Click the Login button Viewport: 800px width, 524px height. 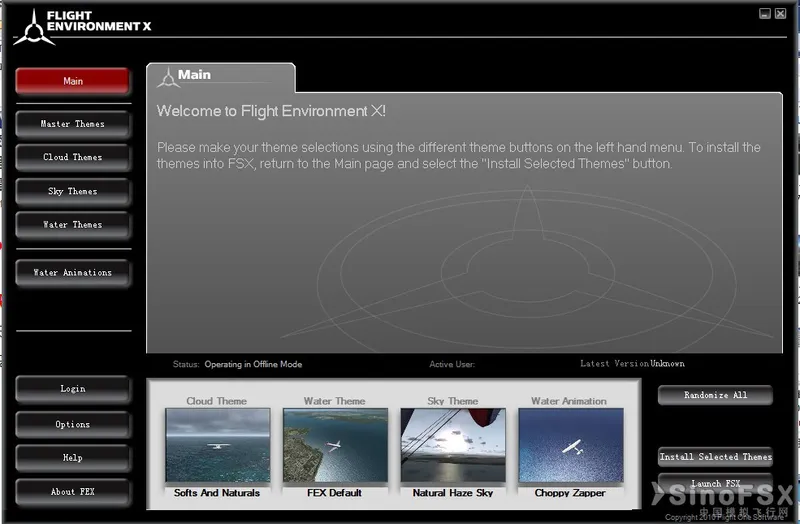click(x=73, y=389)
